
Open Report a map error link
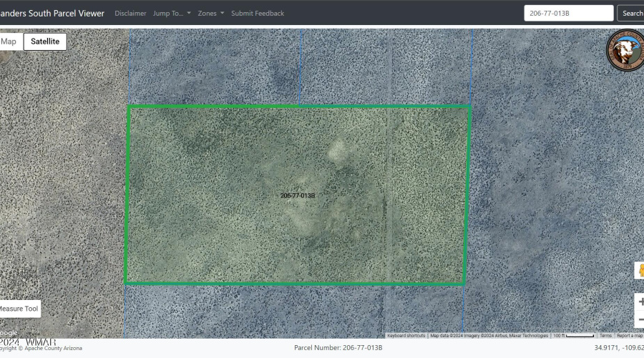pos(630,336)
